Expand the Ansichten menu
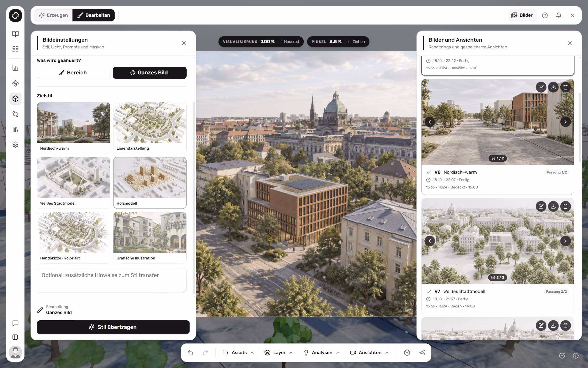The image size is (588, 368). (x=369, y=352)
